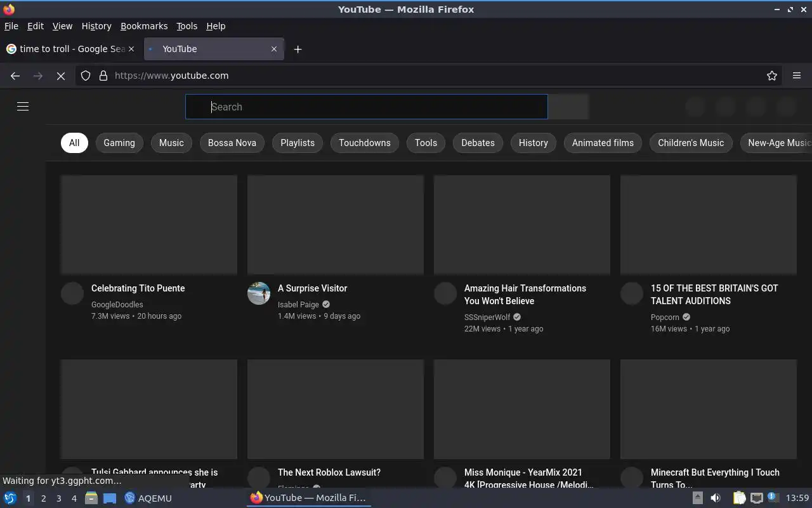Screen dimensions: 812x508
Task: Switch to 'time to troll' Google tab
Action: pos(70,49)
